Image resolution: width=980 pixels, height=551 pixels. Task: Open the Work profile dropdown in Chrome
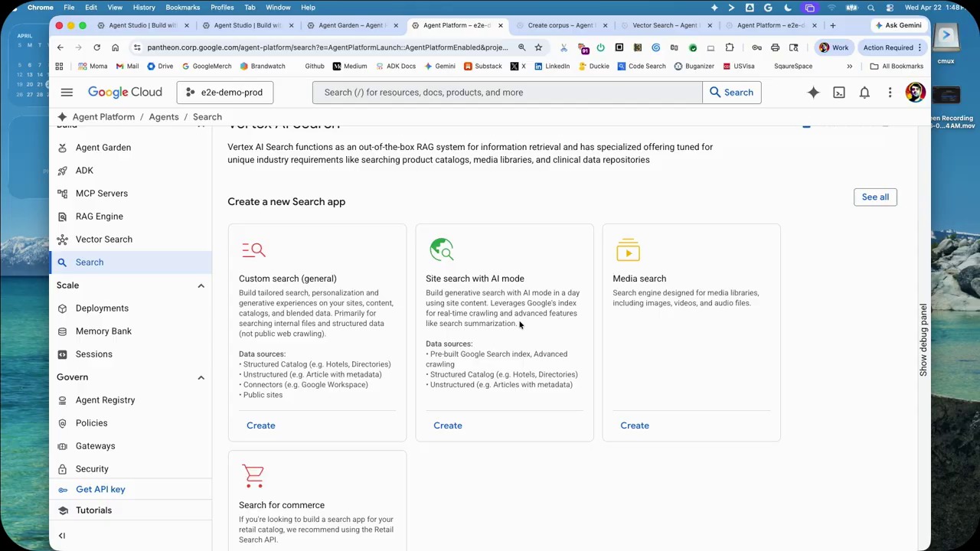(x=834, y=47)
